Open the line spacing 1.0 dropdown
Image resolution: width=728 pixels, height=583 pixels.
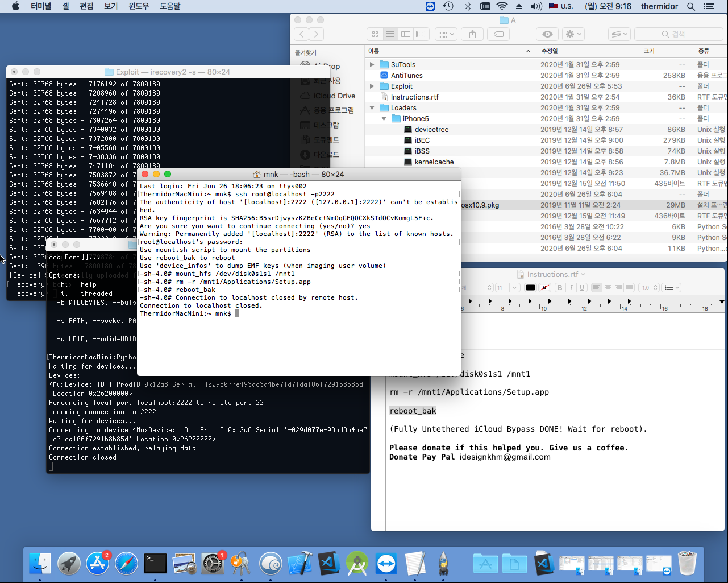click(648, 287)
